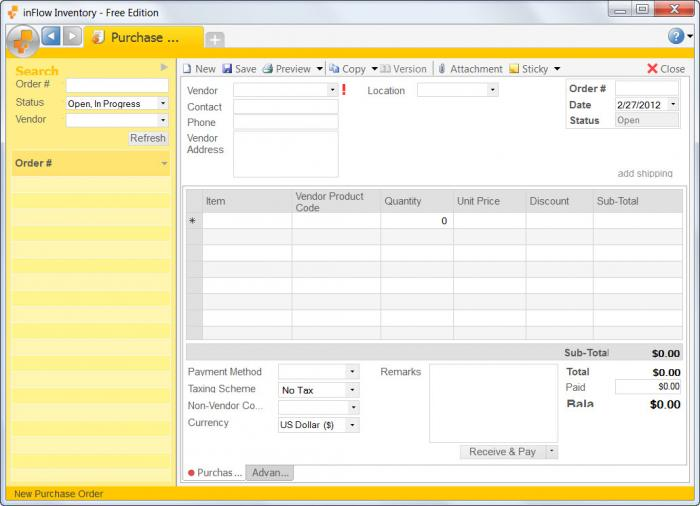700x506 pixels.
Task: Open the search Status dropdown
Action: (163, 103)
